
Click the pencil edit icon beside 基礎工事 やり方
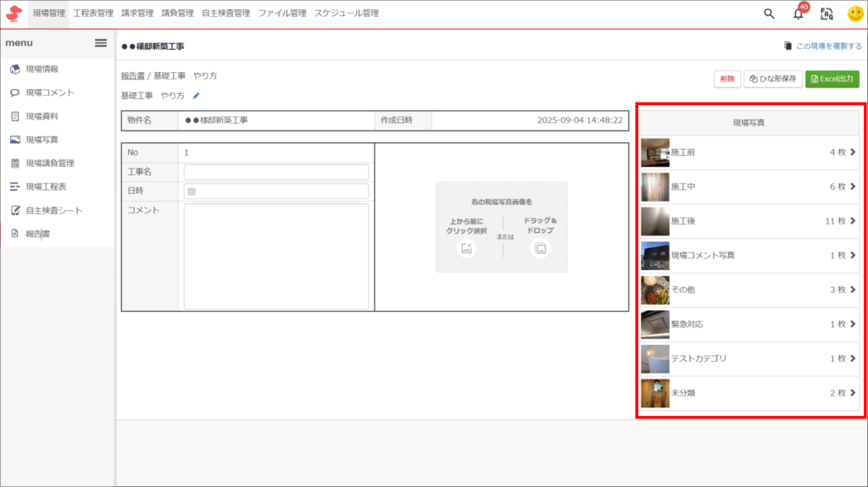point(197,96)
